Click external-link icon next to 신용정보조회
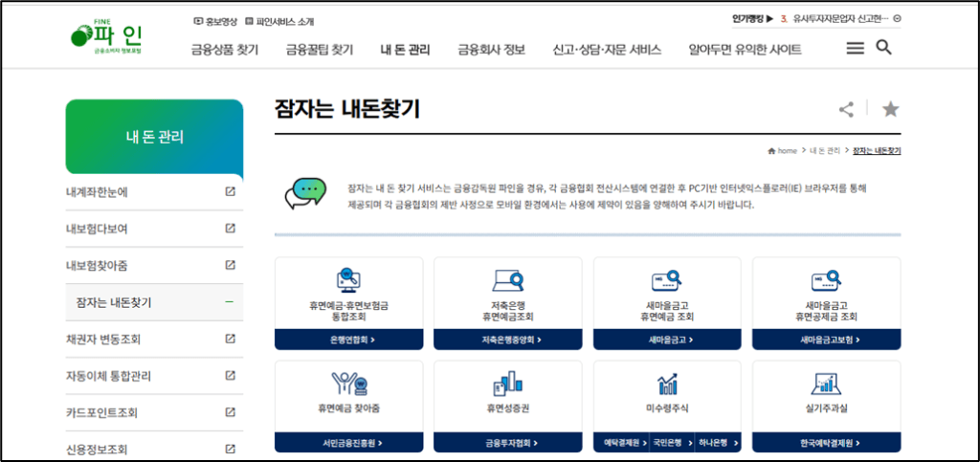 point(230,449)
